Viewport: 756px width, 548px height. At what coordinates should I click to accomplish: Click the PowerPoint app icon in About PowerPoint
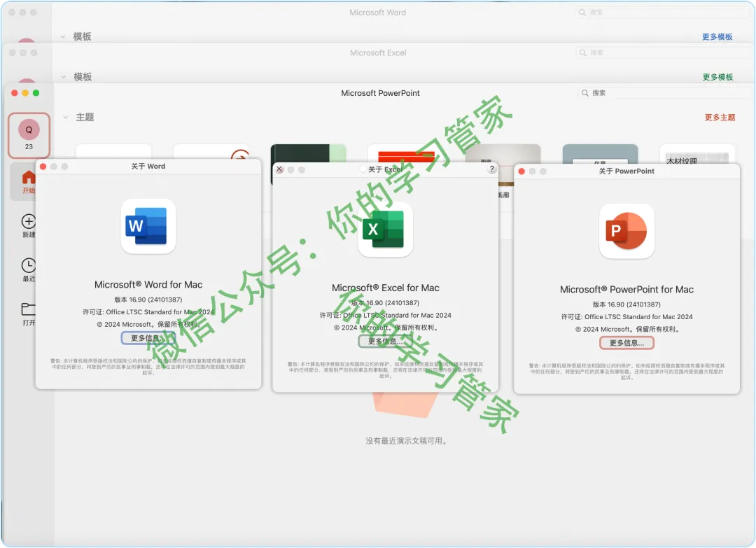coord(626,231)
